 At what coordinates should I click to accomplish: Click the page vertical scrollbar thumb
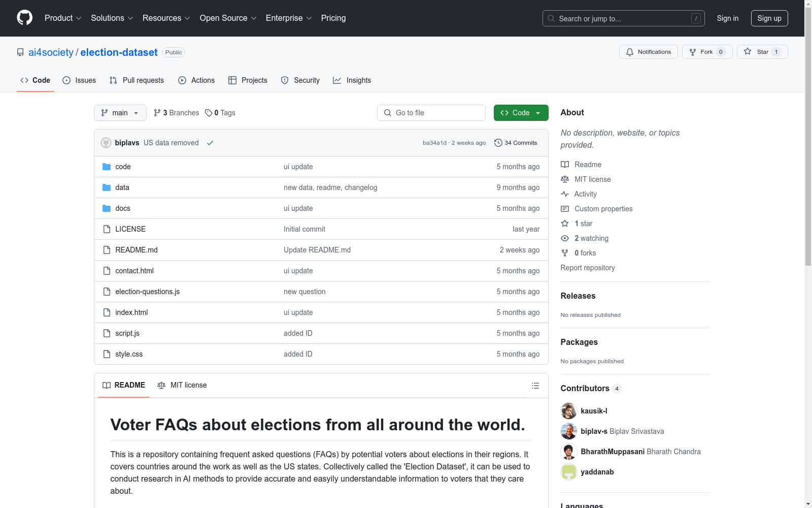tap(808, 137)
